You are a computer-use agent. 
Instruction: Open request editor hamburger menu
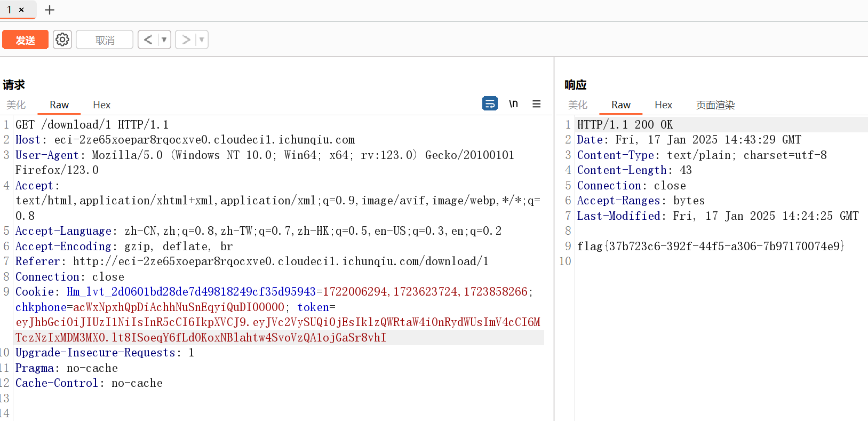point(537,104)
